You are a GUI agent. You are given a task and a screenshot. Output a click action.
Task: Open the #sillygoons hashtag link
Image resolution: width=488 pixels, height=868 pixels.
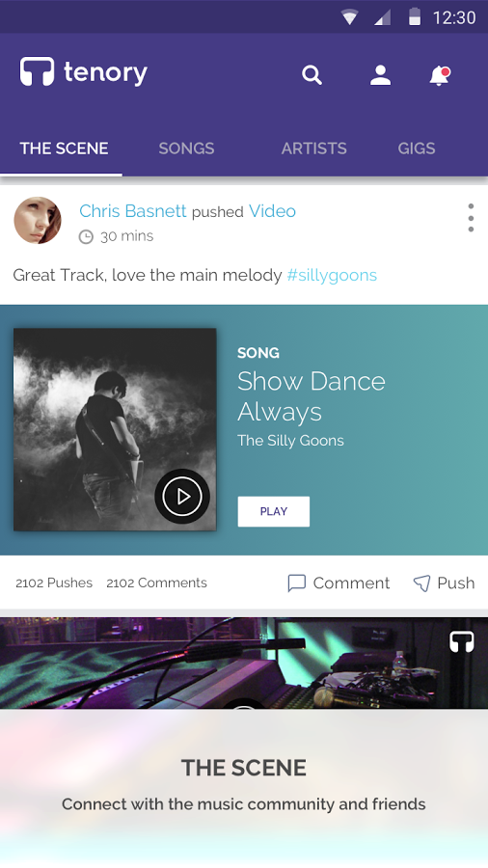[332, 275]
